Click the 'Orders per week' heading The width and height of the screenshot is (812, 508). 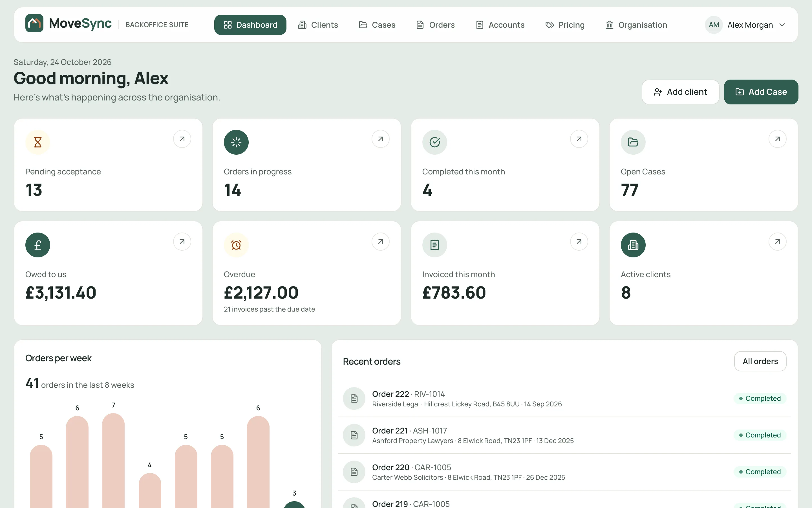coord(58,358)
